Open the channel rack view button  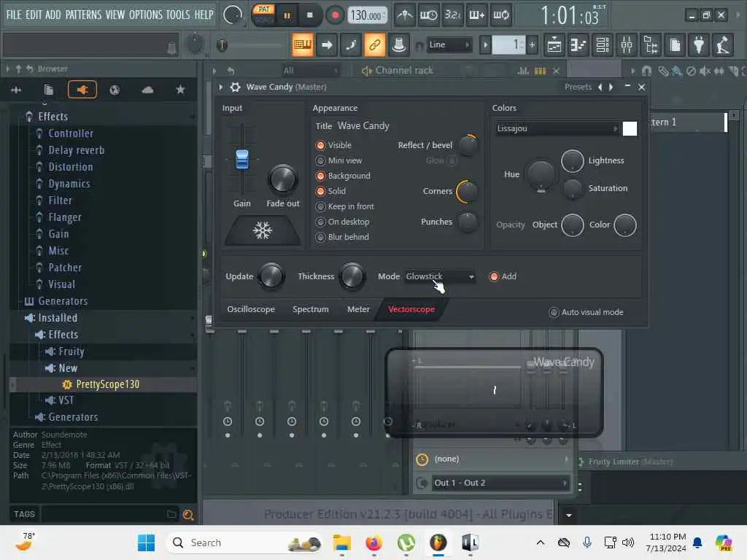point(603,45)
